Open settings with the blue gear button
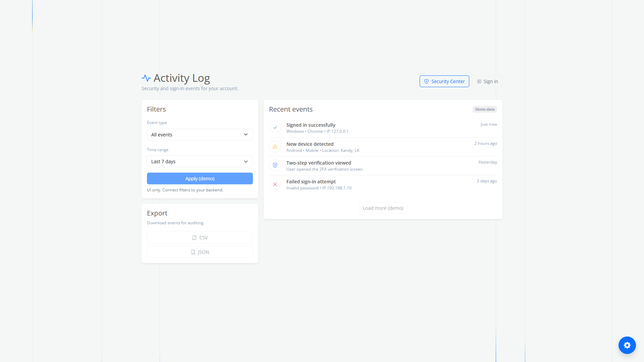Image resolution: width=644 pixels, height=362 pixels. pyautogui.click(x=627, y=345)
